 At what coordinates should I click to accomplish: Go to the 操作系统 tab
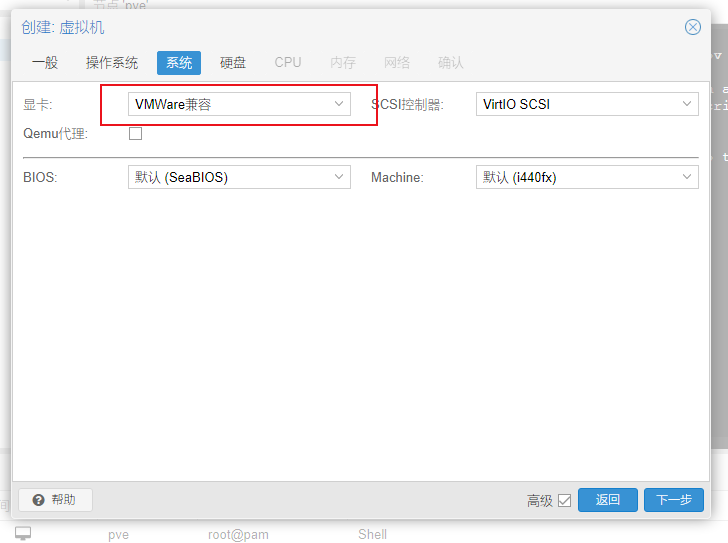[112, 62]
